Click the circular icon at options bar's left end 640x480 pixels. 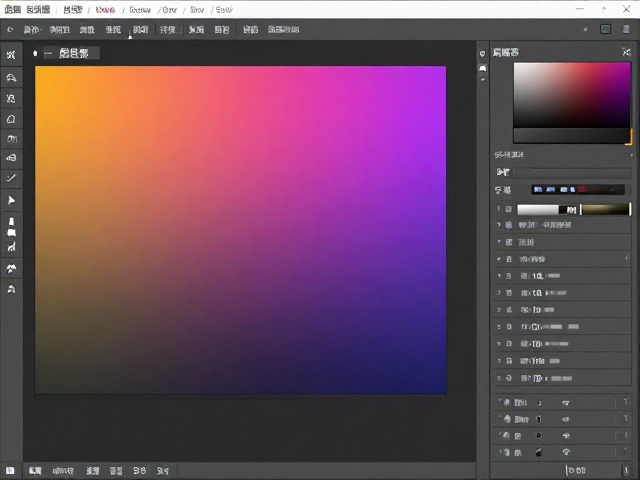click(10, 29)
